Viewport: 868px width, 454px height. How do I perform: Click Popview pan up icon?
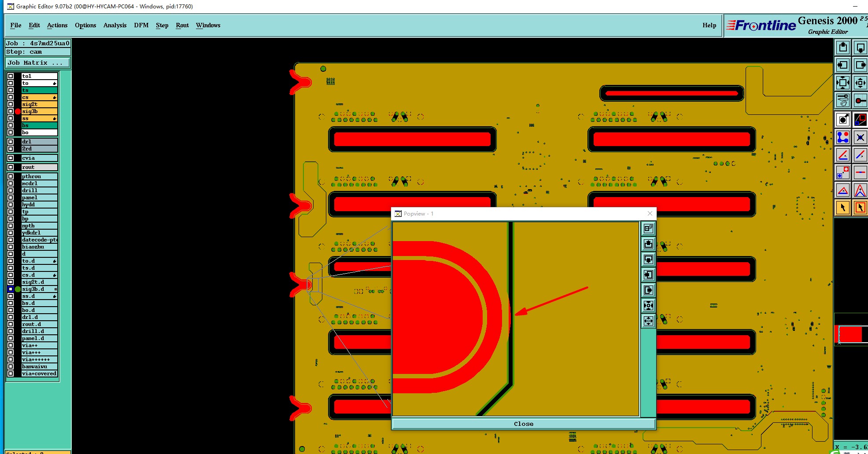click(x=648, y=244)
